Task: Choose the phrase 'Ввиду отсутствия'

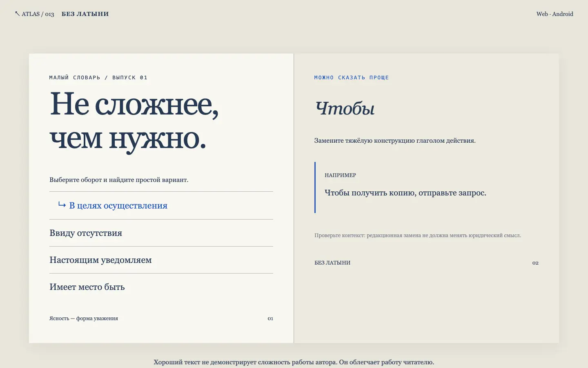Action: (x=161, y=233)
